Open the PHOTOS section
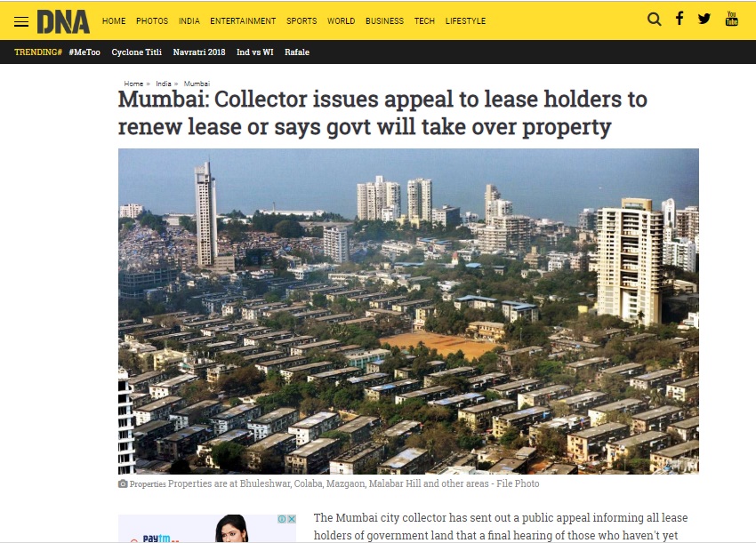756x543 pixels. (152, 21)
